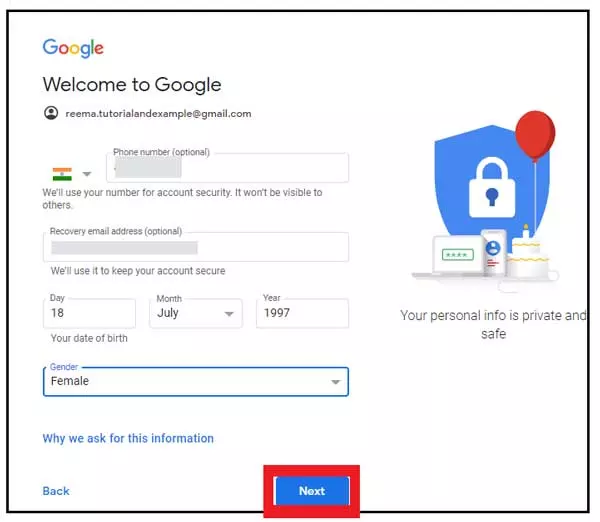Click the Year field containing 1997

coord(302,313)
